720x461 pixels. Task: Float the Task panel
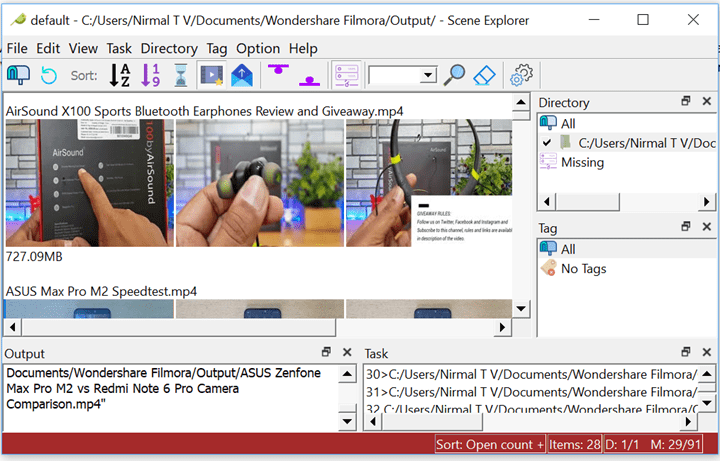click(686, 352)
